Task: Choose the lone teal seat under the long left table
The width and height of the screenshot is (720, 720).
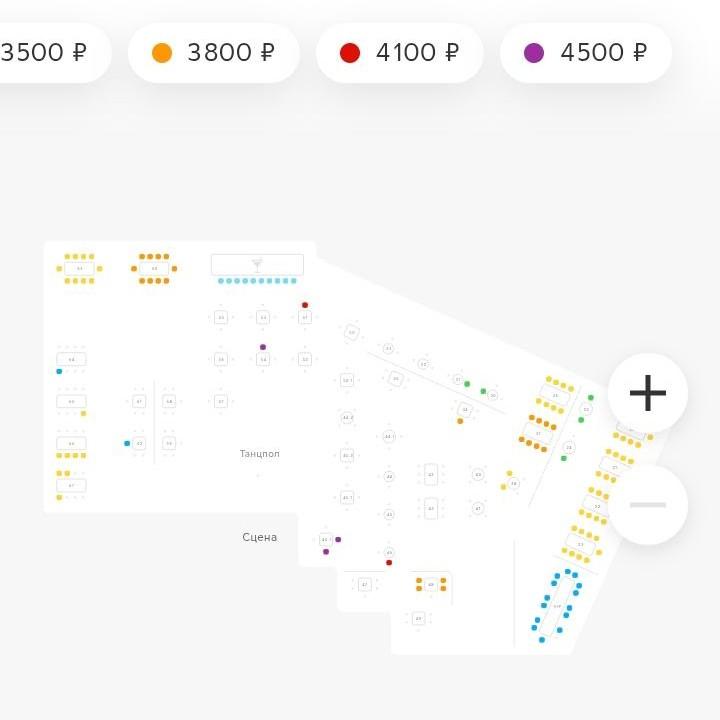Action: (x=59, y=371)
